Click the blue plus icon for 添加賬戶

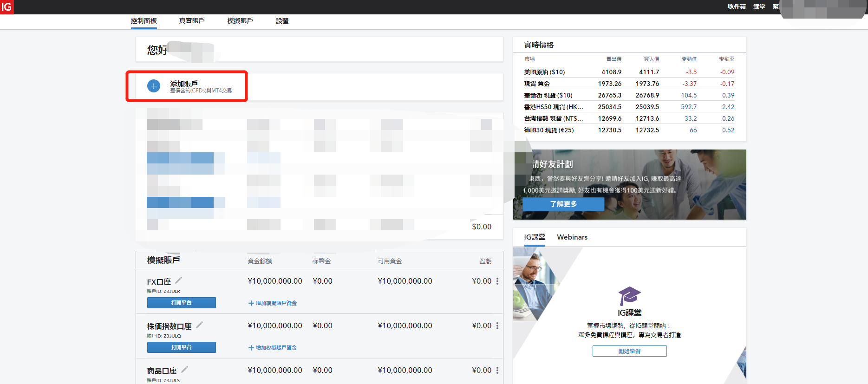pos(154,86)
